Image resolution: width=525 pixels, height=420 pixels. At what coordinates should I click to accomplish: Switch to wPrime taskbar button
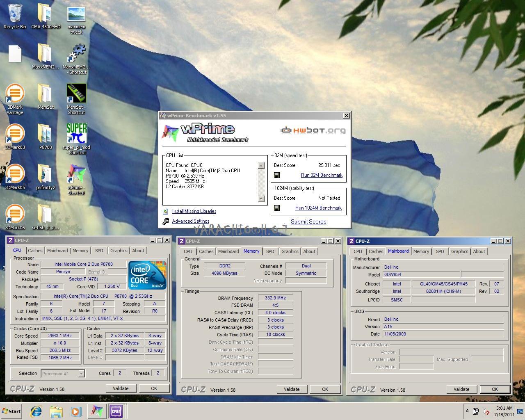(97, 411)
